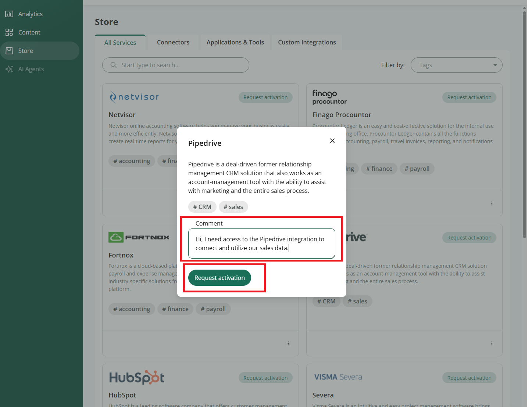Click the page vertical scrollbar
532x407 pixels.
(x=525, y=125)
